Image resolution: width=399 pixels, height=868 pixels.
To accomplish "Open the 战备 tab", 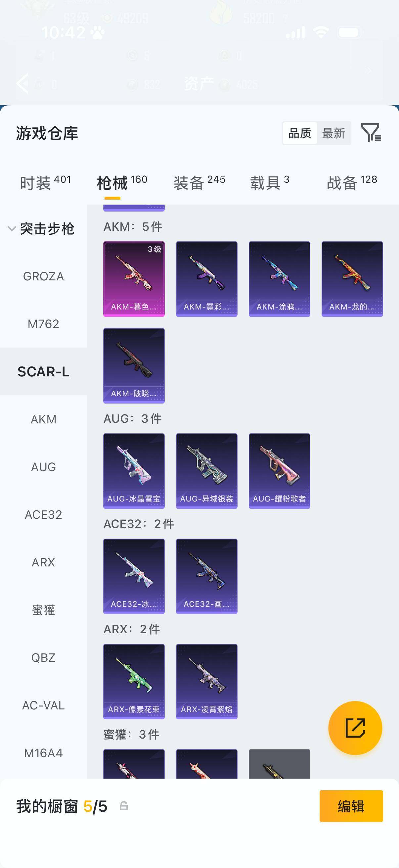I will click(x=352, y=183).
